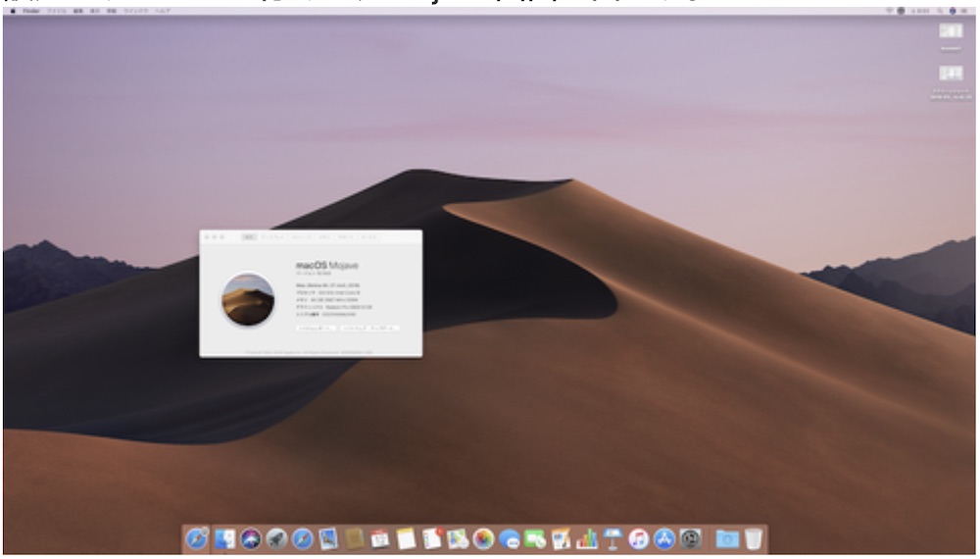Click the clock in the menu bar

pyautogui.click(x=920, y=11)
